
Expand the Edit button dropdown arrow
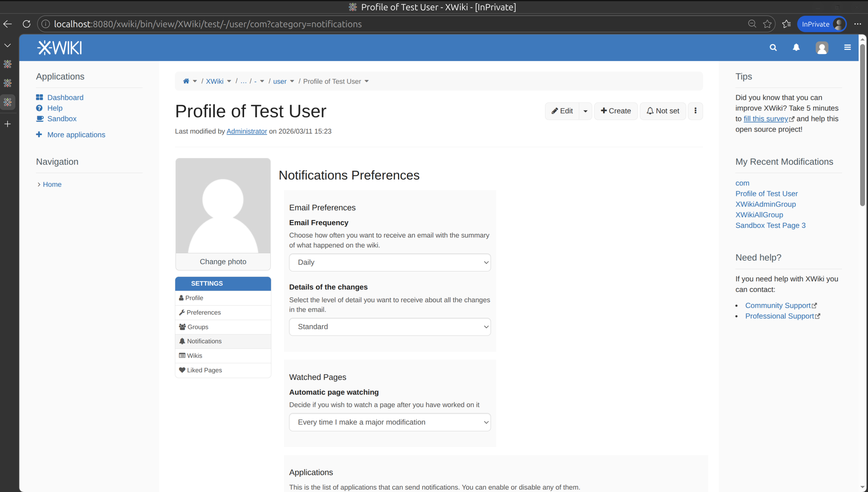tap(585, 111)
